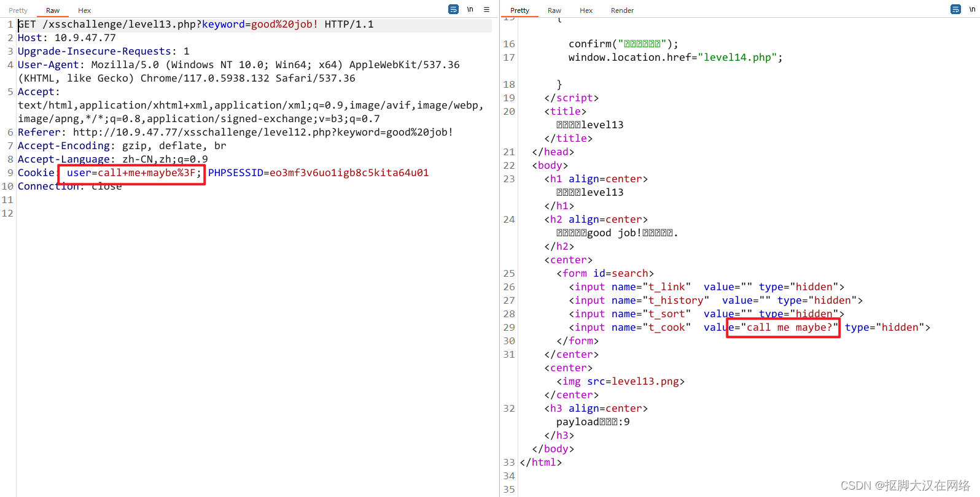Image resolution: width=980 pixels, height=497 pixels.
Task: Click the PHPSESSID cookie value
Action: (x=349, y=173)
